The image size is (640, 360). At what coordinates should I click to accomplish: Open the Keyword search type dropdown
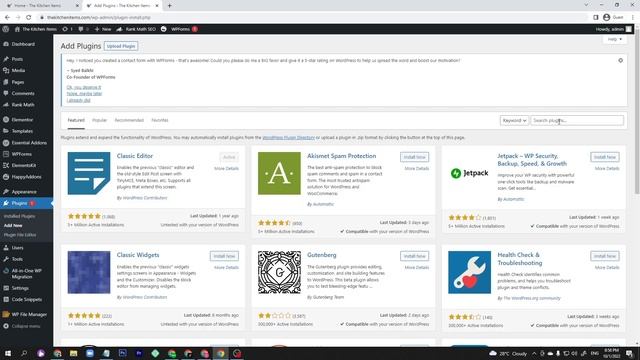pos(514,120)
